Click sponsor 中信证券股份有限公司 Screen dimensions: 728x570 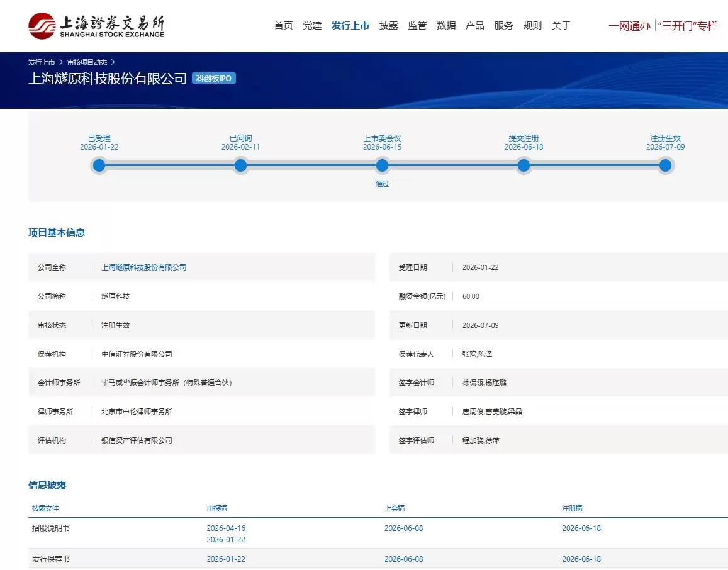pos(137,354)
